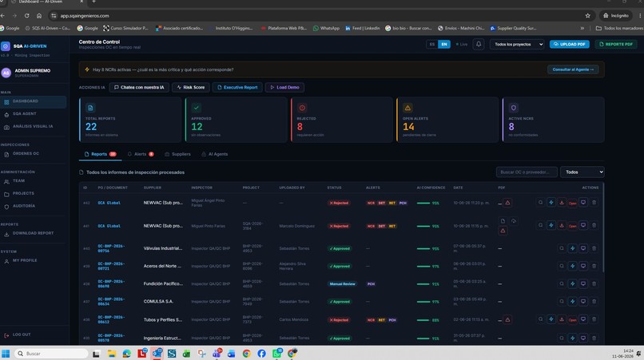Click PDF warning triangle in row #42
This screenshot has height=360, width=644.
point(507,203)
